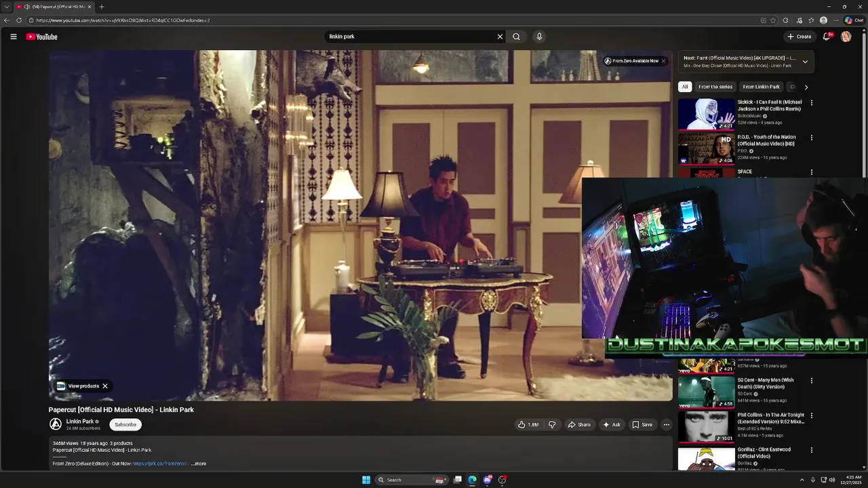Open Sickick I Can Feel It thumbnail
Screen dimensions: 868x488
tap(706, 114)
